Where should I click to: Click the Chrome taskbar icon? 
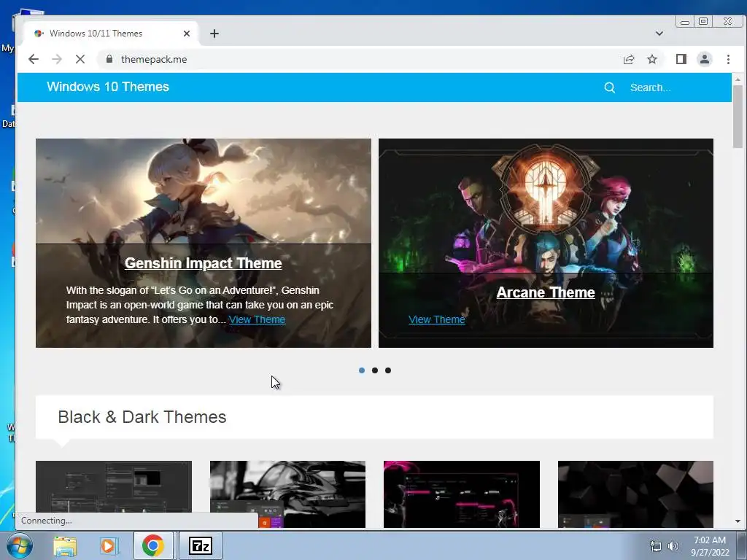[x=153, y=545]
